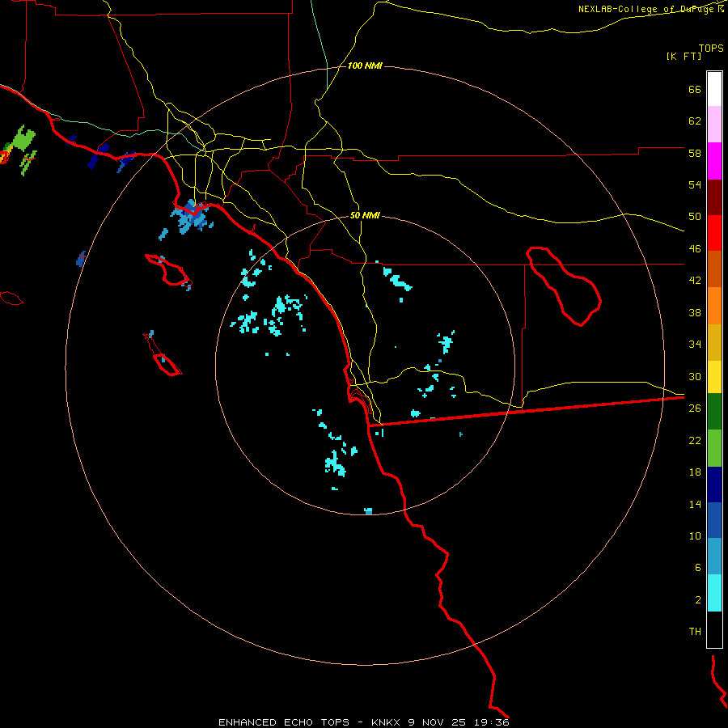
Task: Click the 62 value on the scale
Action: (695, 121)
